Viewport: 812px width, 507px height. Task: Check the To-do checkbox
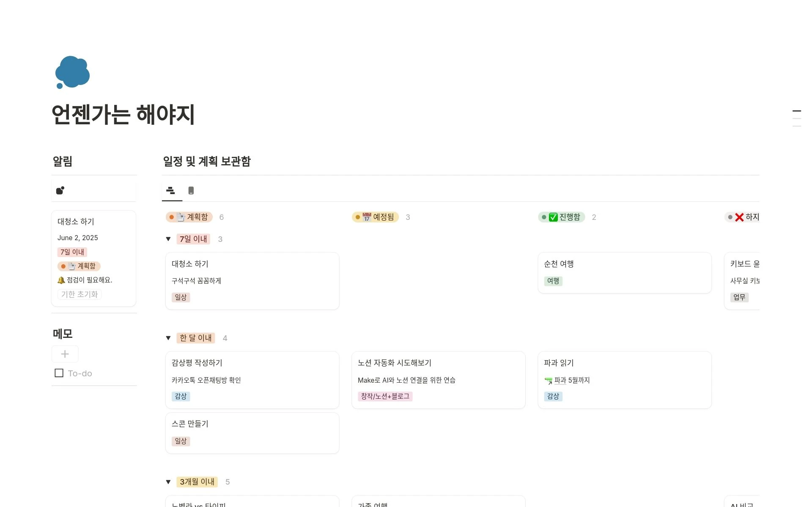click(x=59, y=373)
